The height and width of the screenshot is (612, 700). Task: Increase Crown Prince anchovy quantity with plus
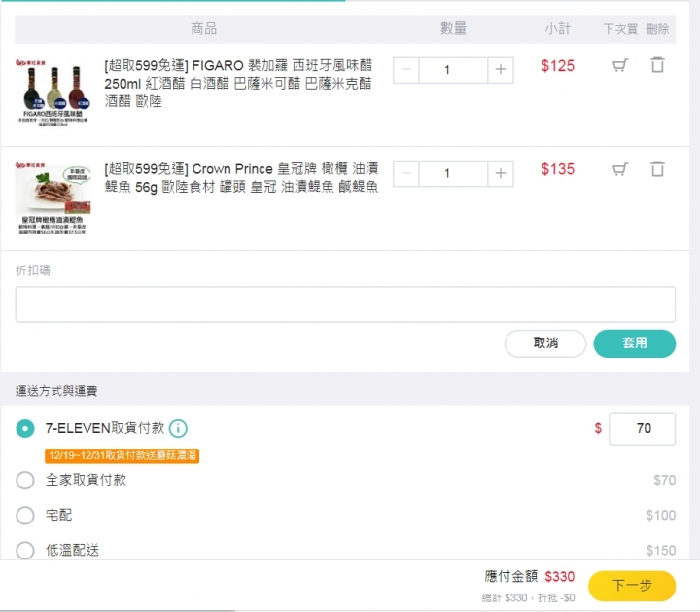pyautogui.click(x=501, y=173)
